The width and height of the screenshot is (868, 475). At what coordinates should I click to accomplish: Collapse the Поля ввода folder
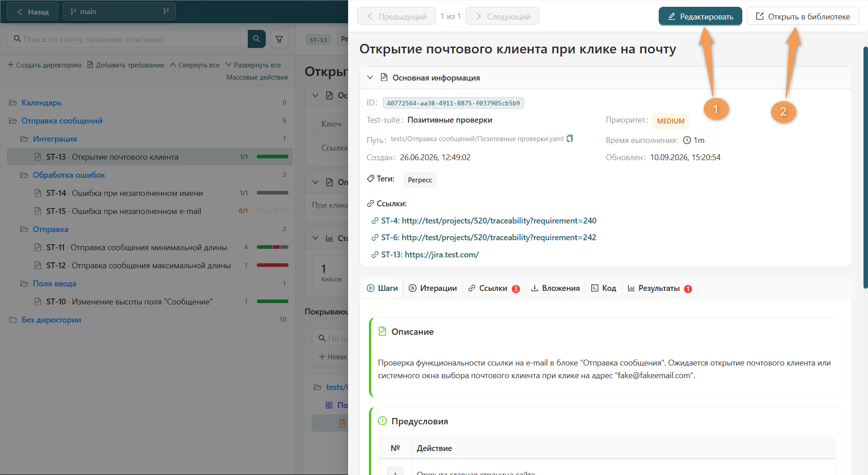pos(54,284)
